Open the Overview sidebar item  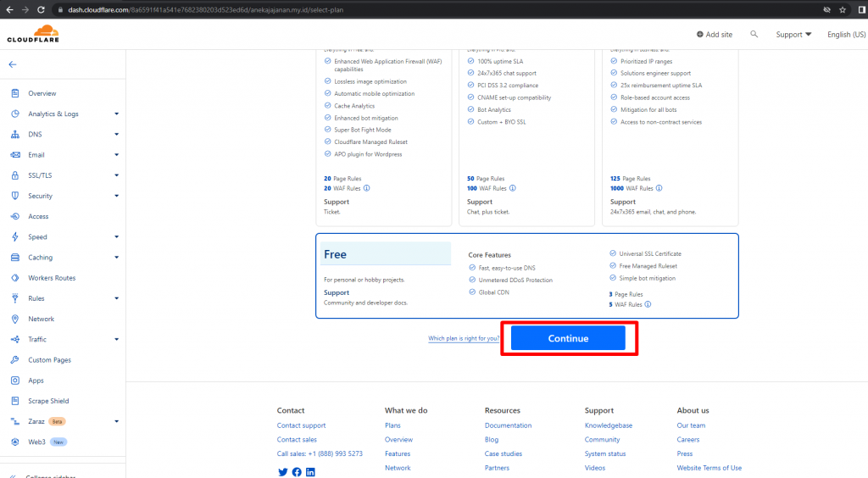(42, 93)
